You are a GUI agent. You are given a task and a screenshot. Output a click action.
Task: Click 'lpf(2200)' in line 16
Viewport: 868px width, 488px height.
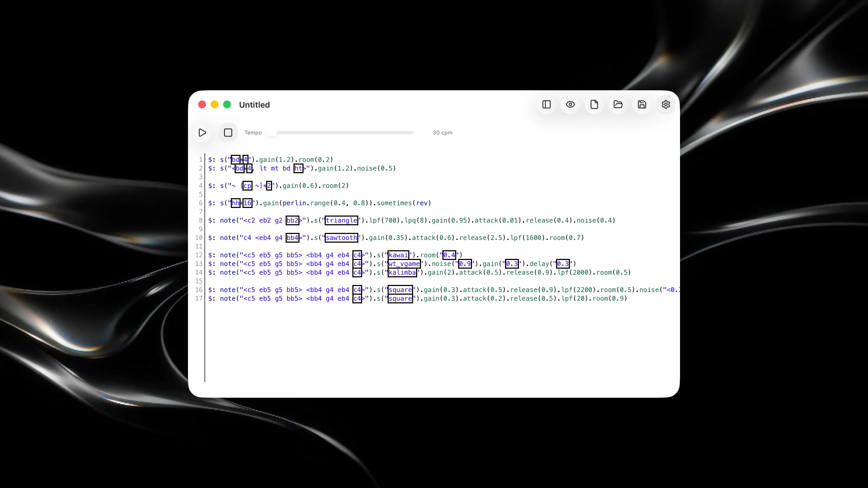coord(579,290)
